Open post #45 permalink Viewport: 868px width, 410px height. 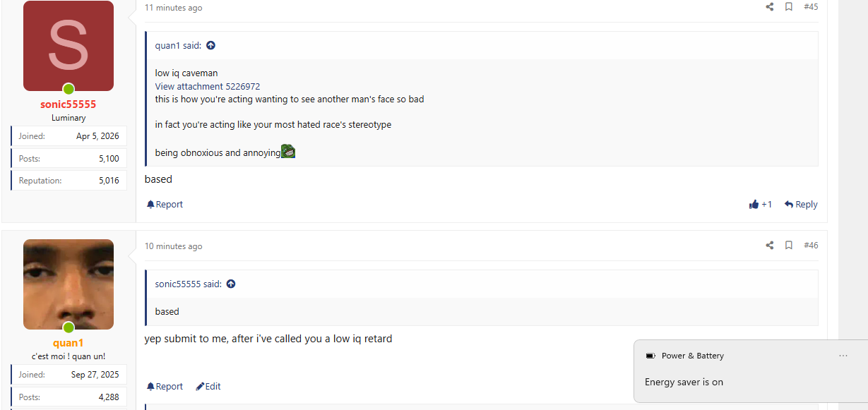[811, 7]
